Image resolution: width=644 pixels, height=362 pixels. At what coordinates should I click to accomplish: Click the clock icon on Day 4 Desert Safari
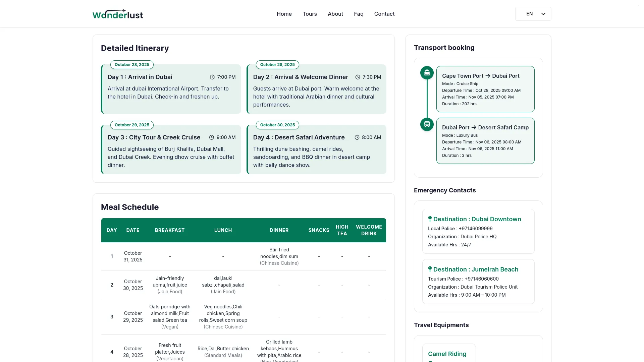357,137
